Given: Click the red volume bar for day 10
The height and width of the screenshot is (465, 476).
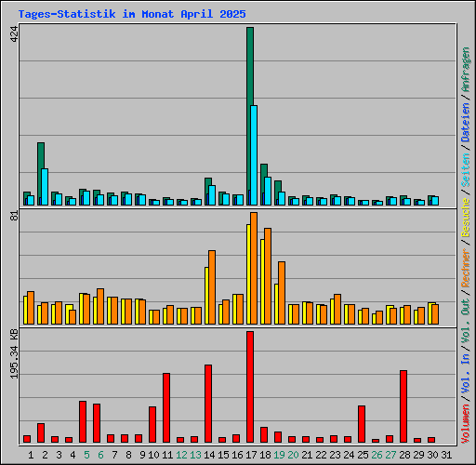Looking at the screenshot, I should (152, 424).
